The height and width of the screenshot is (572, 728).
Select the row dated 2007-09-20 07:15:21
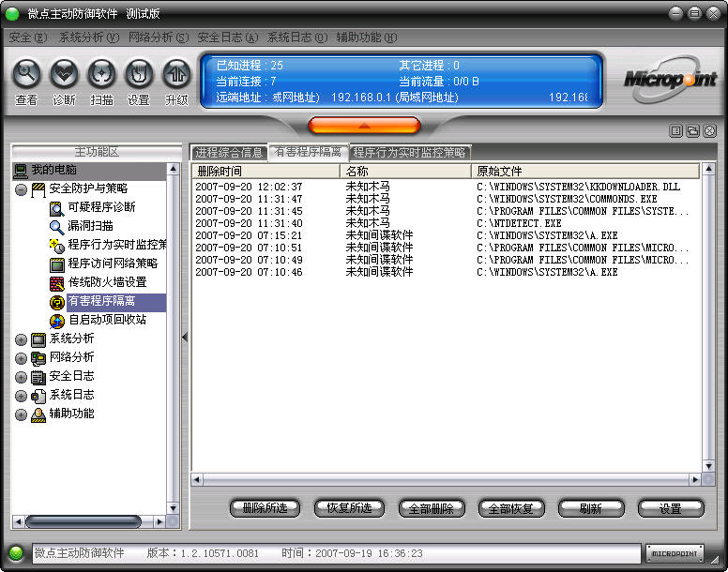446,235
